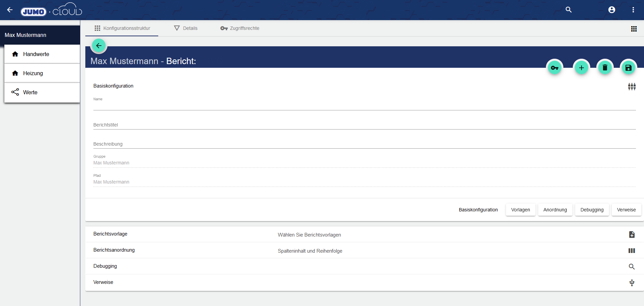644x306 pixels.
Task: Click the green key access rights button
Action: [x=555, y=68]
